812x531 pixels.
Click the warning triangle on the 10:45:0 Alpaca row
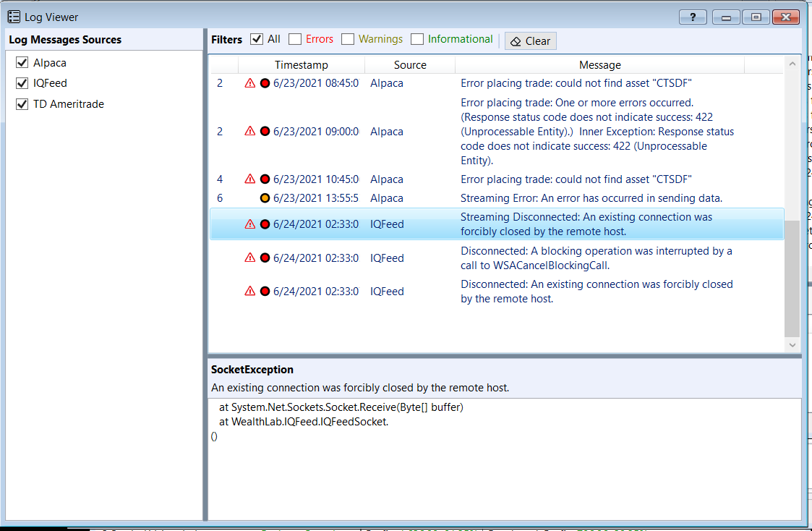pos(250,179)
